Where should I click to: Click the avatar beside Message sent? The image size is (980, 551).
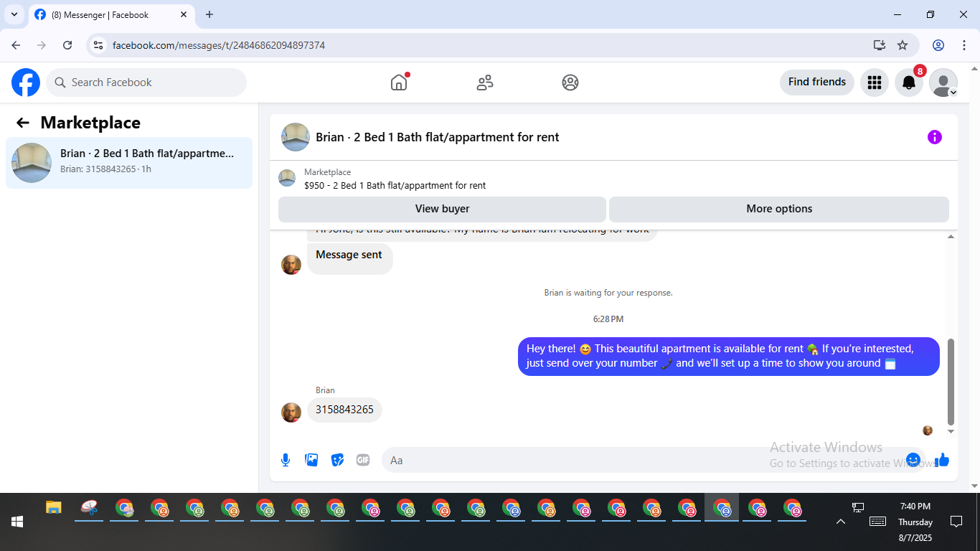[x=291, y=265]
